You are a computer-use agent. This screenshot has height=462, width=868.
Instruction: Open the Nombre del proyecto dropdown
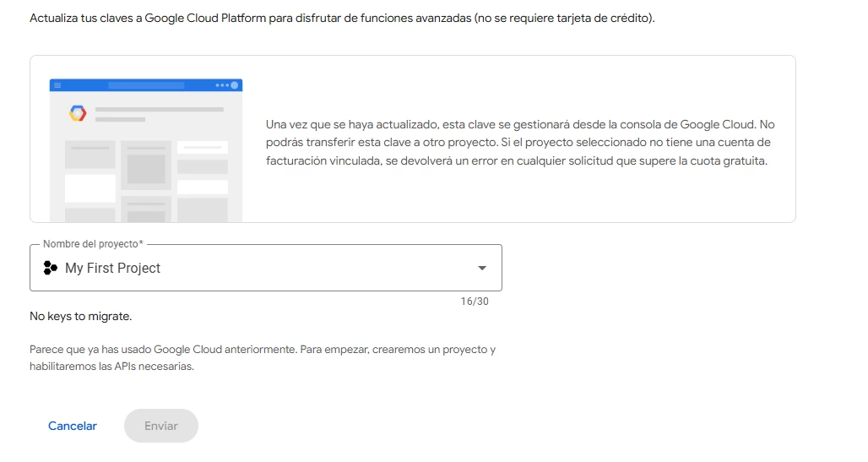click(266, 268)
